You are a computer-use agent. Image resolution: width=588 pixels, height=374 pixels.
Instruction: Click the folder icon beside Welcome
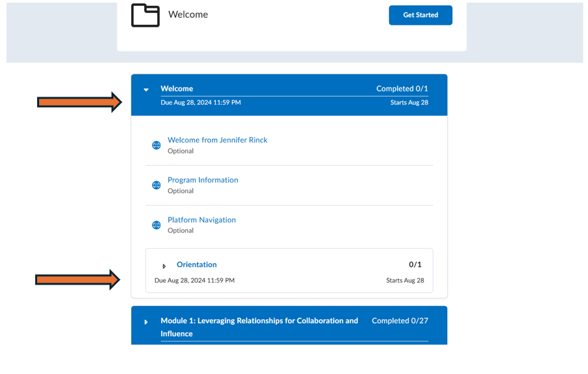point(145,15)
